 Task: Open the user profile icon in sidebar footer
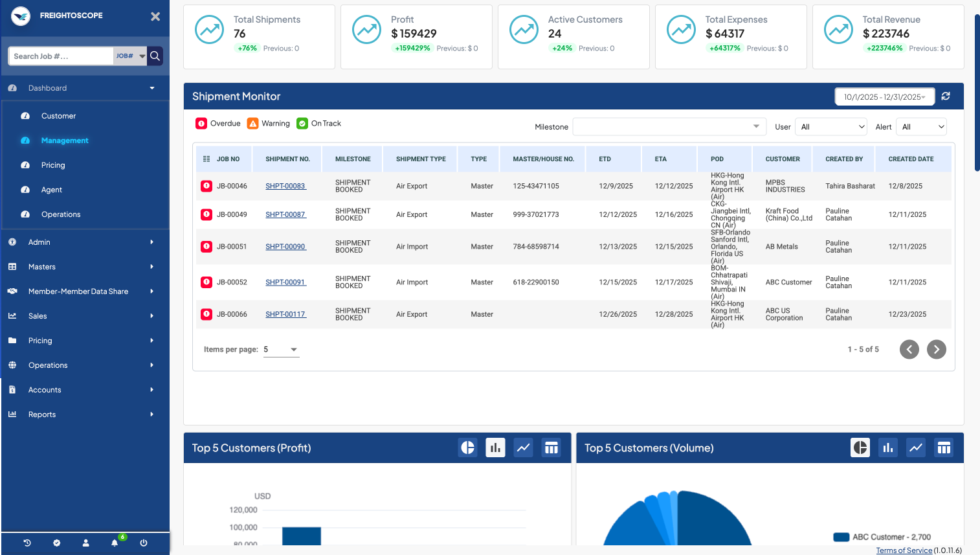pyautogui.click(x=85, y=543)
